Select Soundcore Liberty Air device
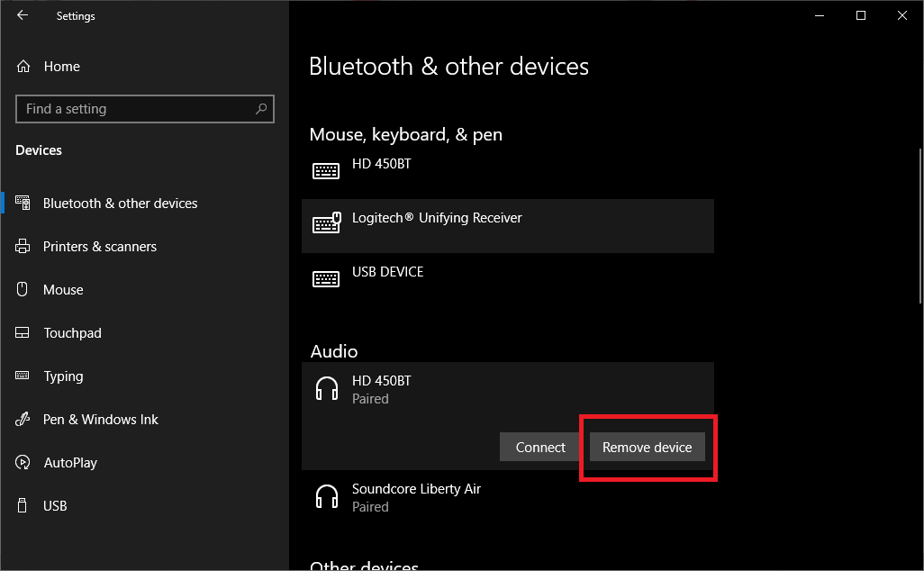The height and width of the screenshot is (571, 924). point(507,497)
